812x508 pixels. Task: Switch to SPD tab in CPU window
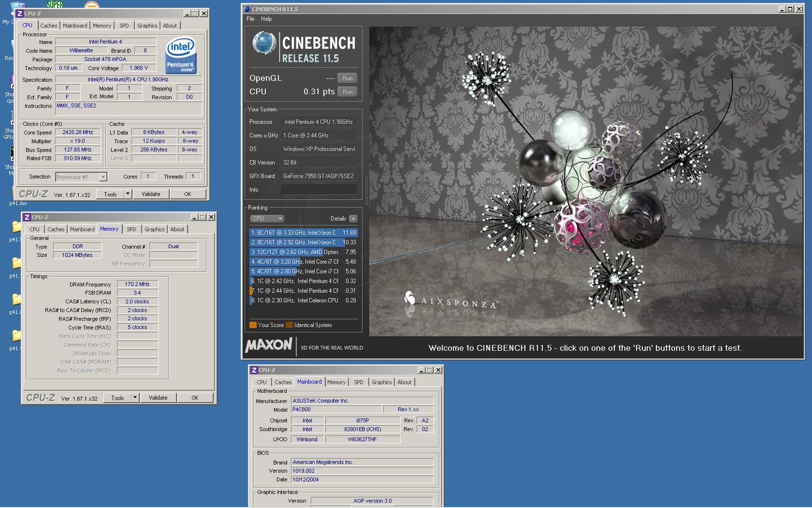coord(124,26)
